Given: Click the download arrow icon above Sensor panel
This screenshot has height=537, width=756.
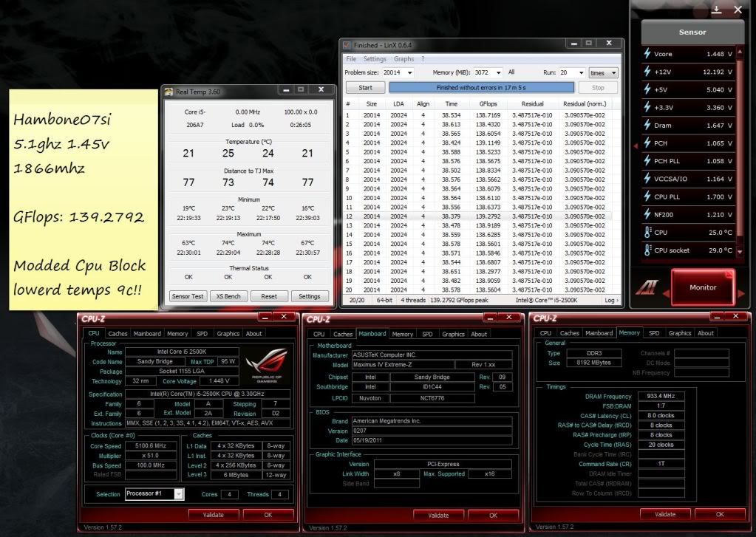Looking at the screenshot, I should click(x=717, y=10).
